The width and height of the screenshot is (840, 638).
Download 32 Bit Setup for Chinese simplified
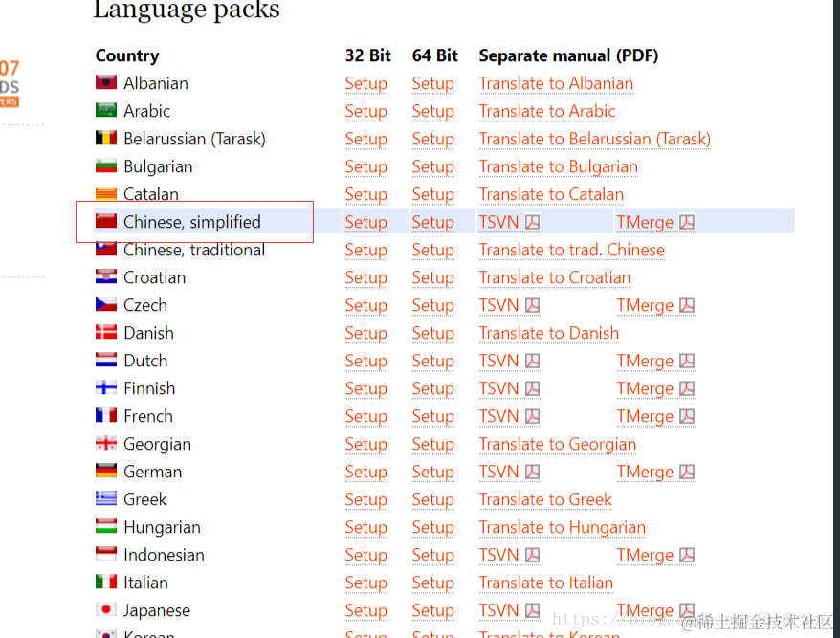(365, 222)
